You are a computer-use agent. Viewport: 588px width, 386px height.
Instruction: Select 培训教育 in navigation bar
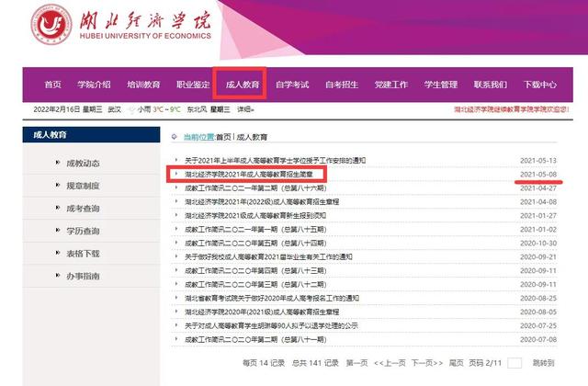click(143, 85)
